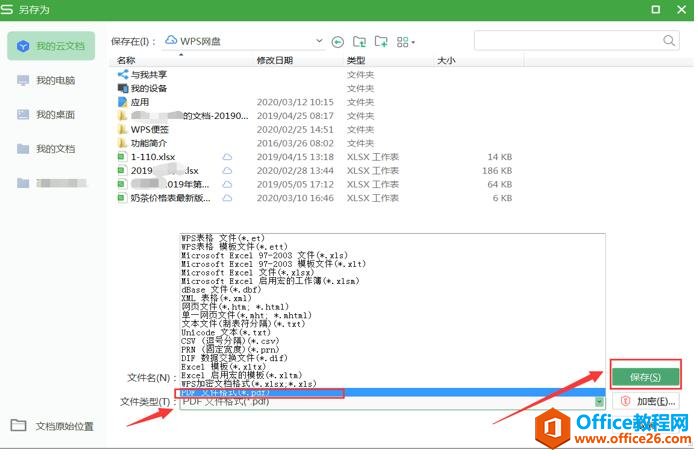
Task: Choose WPS表格 模板文件(*.ett) file type
Action: click(234, 247)
